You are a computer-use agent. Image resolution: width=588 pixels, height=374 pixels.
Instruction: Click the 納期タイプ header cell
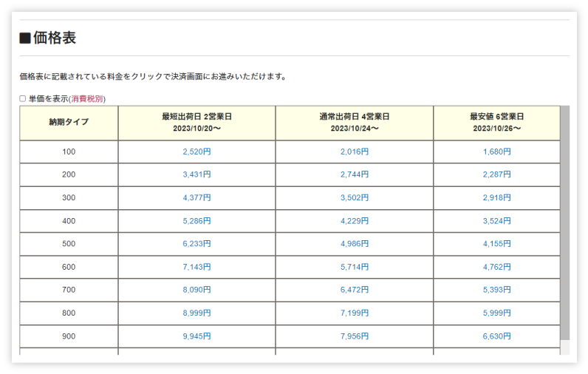point(69,123)
